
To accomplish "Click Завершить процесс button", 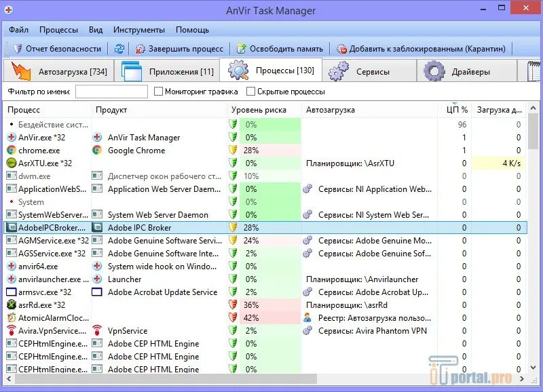I will click(x=179, y=49).
